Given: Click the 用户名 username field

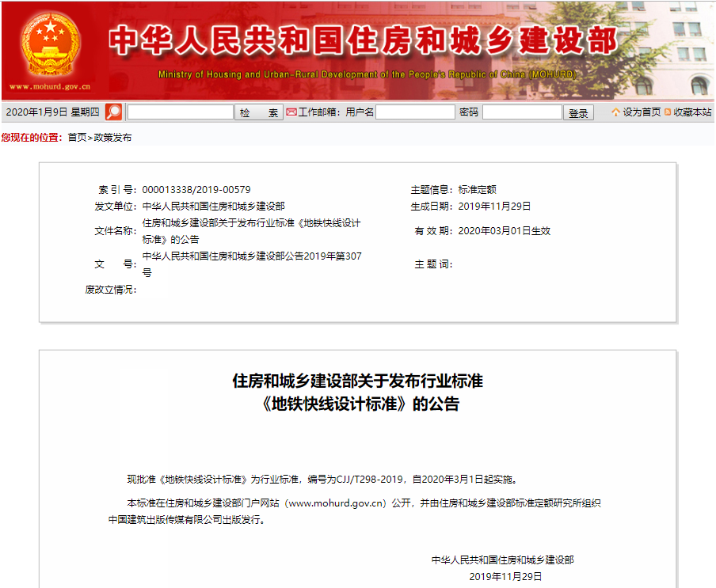Looking at the screenshot, I should point(415,112).
